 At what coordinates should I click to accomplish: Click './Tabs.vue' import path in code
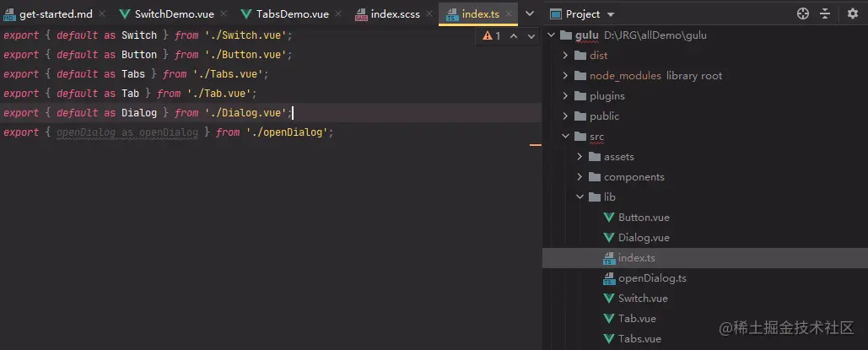(x=228, y=74)
